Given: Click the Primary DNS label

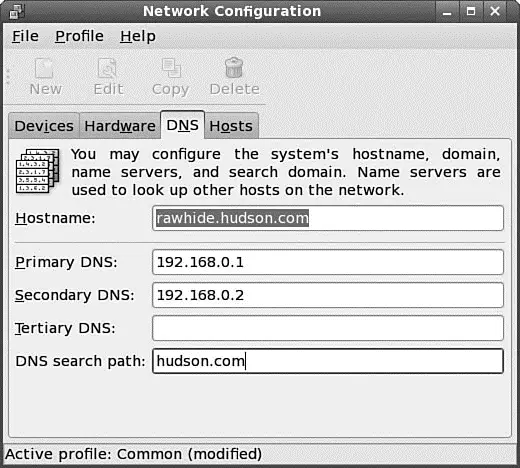Looking at the screenshot, I should (x=66, y=262).
